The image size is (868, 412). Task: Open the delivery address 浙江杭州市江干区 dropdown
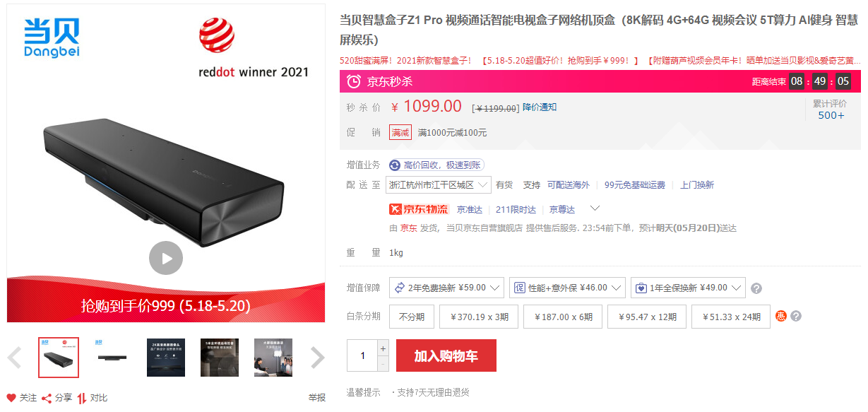[439, 185]
